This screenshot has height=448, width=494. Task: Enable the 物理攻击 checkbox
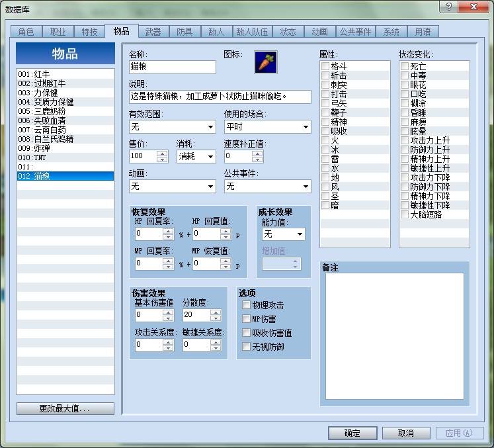point(246,305)
